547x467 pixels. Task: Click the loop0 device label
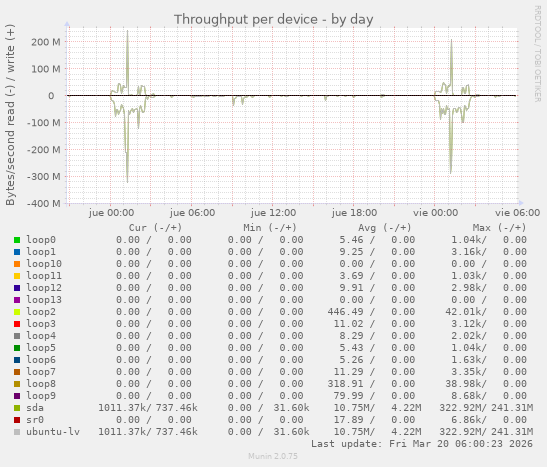click(x=41, y=240)
